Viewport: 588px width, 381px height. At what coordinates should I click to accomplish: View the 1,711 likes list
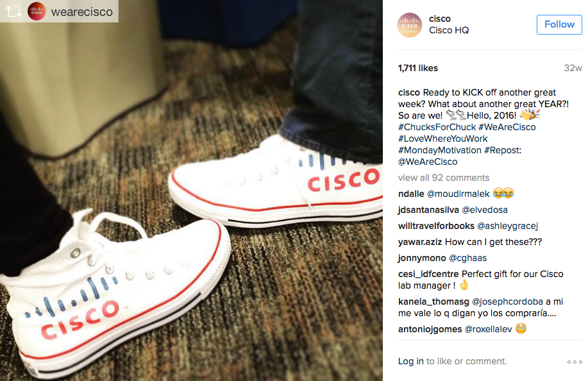(x=417, y=68)
